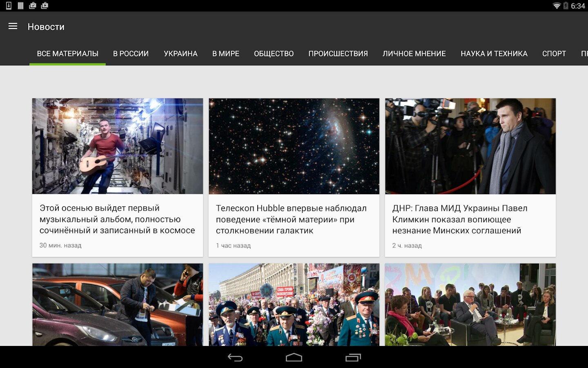The height and width of the screenshot is (368, 588).
Task: Tap the Wi-Fi status icon
Action: (x=557, y=6)
